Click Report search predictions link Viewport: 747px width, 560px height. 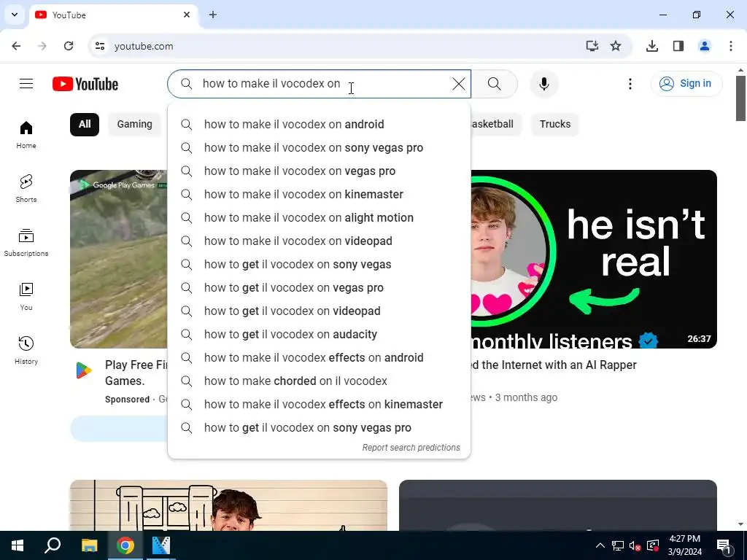click(x=411, y=448)
